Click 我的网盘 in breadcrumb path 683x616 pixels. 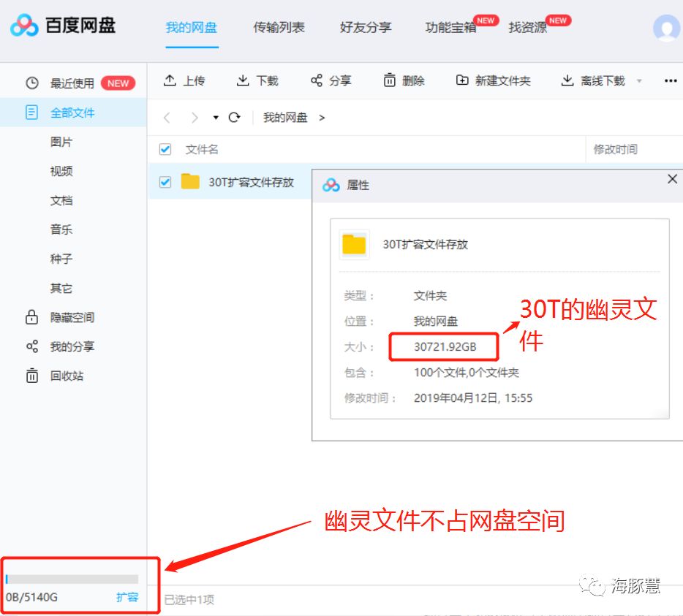pyautogui.click(x=285, y=118)
